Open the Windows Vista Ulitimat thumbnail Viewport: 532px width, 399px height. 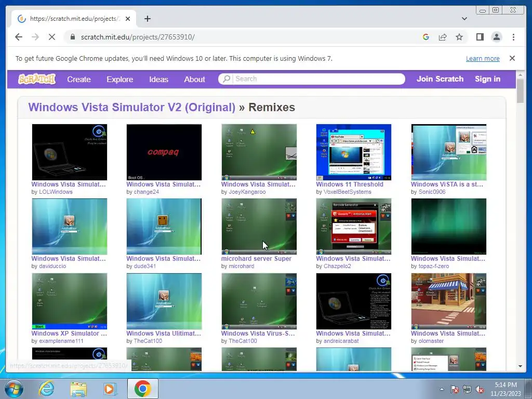click(164, 301)
